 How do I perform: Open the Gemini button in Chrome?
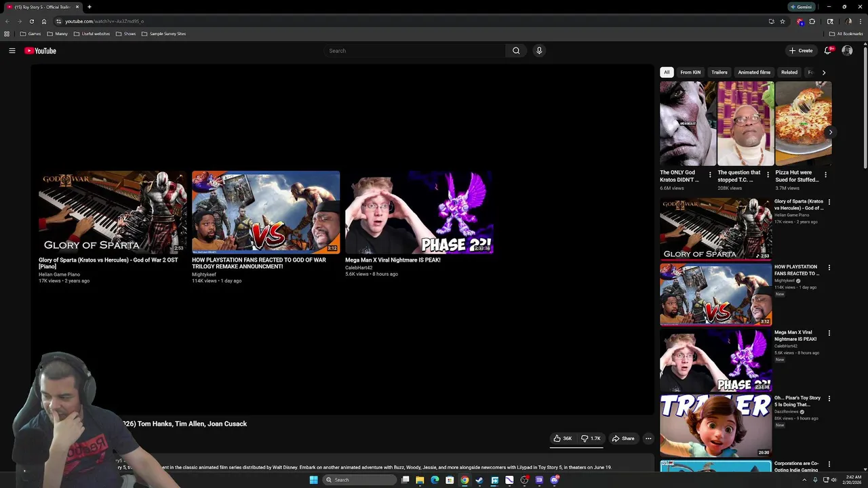(801, 7)
